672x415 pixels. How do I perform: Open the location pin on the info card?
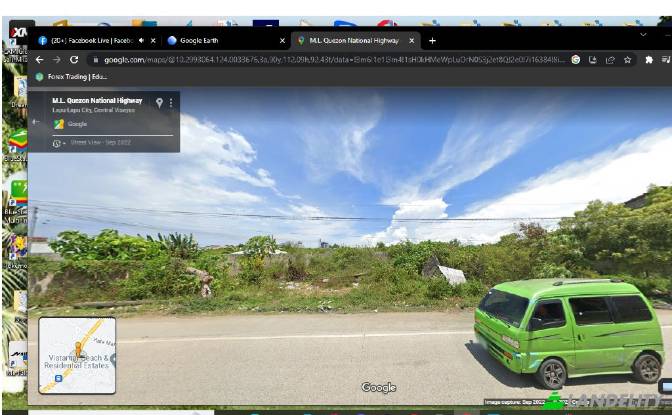pos(159,102)
